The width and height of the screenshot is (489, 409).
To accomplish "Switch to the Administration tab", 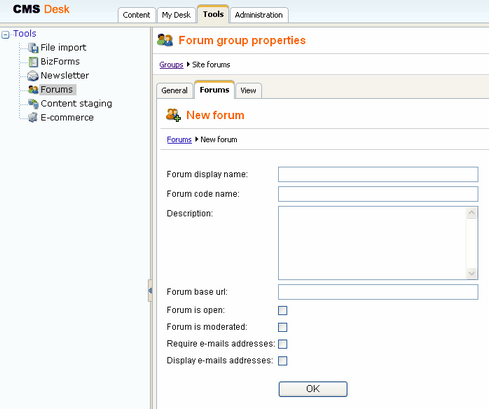I will pyautogui.click(x=259, y=15).
